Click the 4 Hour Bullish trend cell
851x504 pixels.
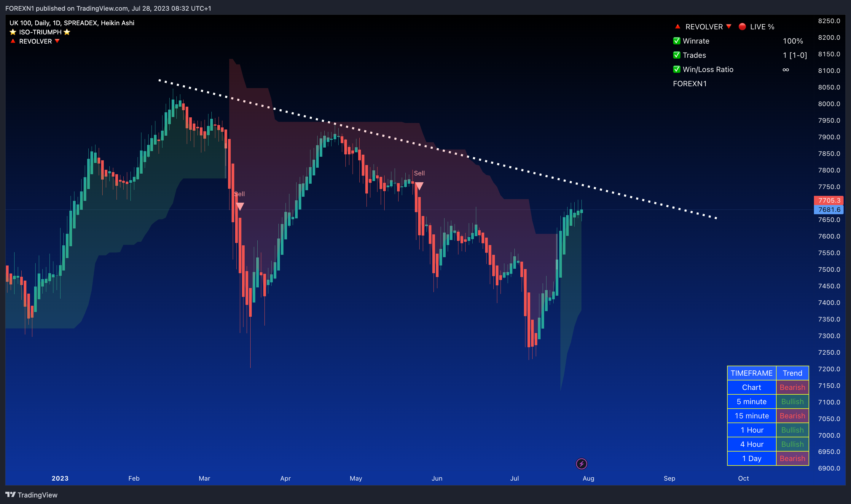(x=792, y=444)
